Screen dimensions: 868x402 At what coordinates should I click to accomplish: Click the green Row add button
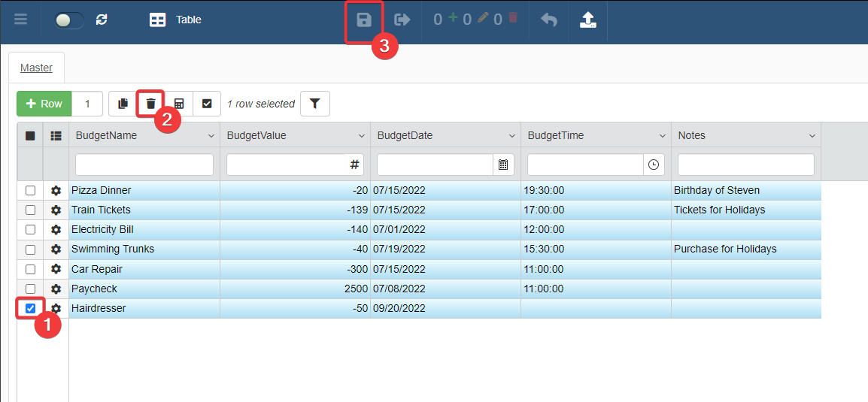[x=44, y=104]
